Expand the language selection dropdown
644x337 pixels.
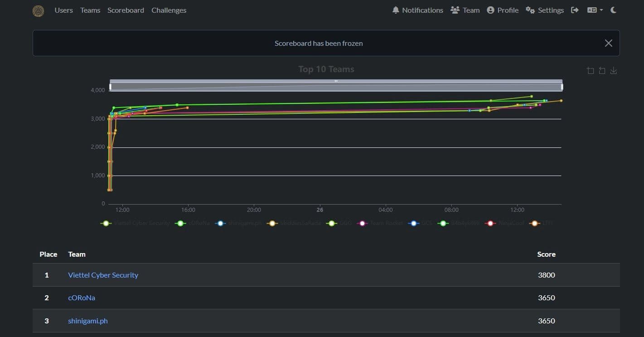(x=595, y=10)
